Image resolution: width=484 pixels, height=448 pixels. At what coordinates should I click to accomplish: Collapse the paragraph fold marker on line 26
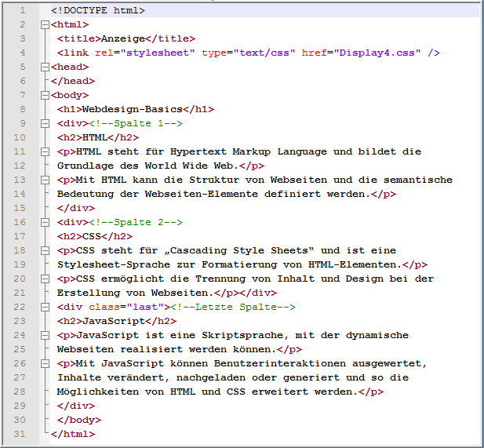[45, 363]
